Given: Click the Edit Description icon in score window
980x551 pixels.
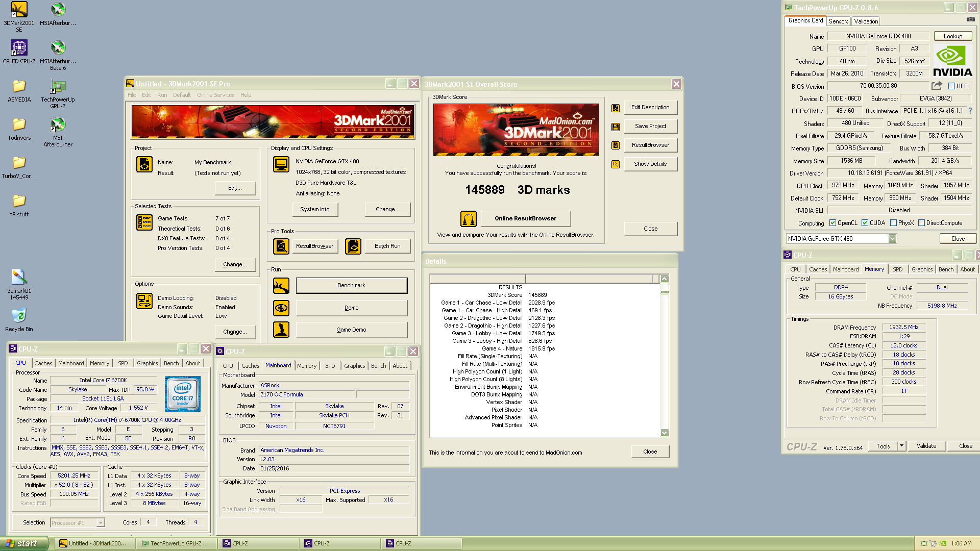Looking at the screenshot, I should 616,108.
